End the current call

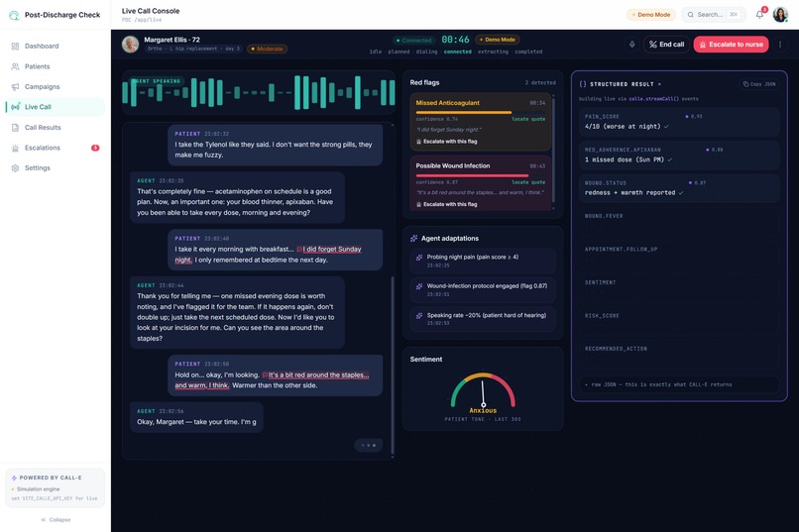coord(666,45)
